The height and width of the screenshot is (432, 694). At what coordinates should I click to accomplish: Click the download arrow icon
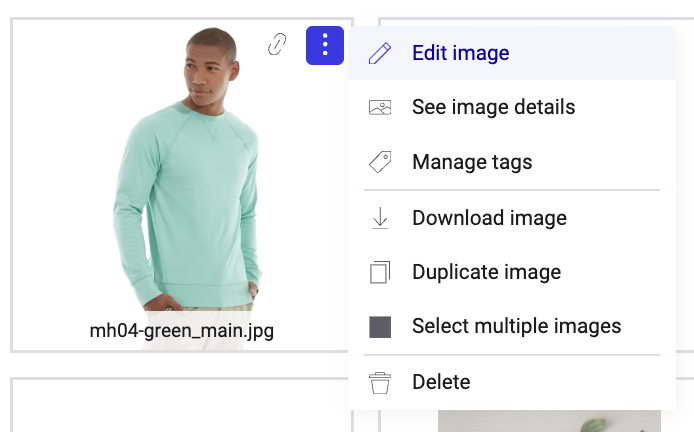[x=380, y=218]
